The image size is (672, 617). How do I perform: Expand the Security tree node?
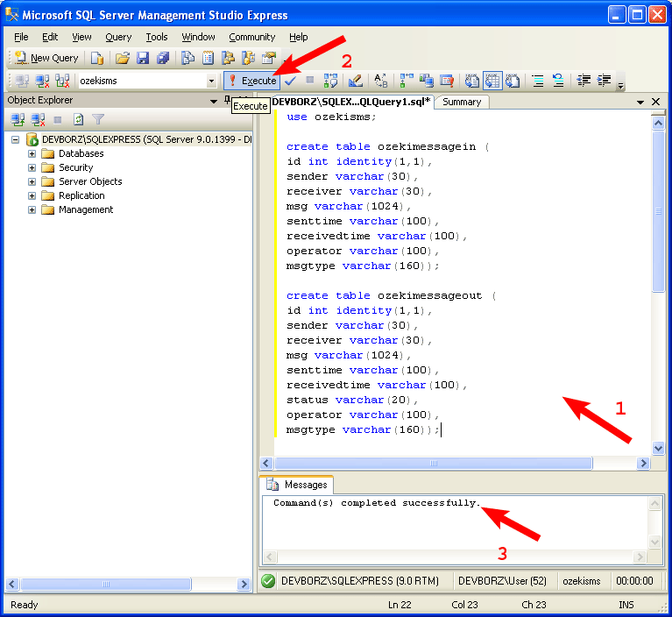pyautogui.click(x=32, y=167)
